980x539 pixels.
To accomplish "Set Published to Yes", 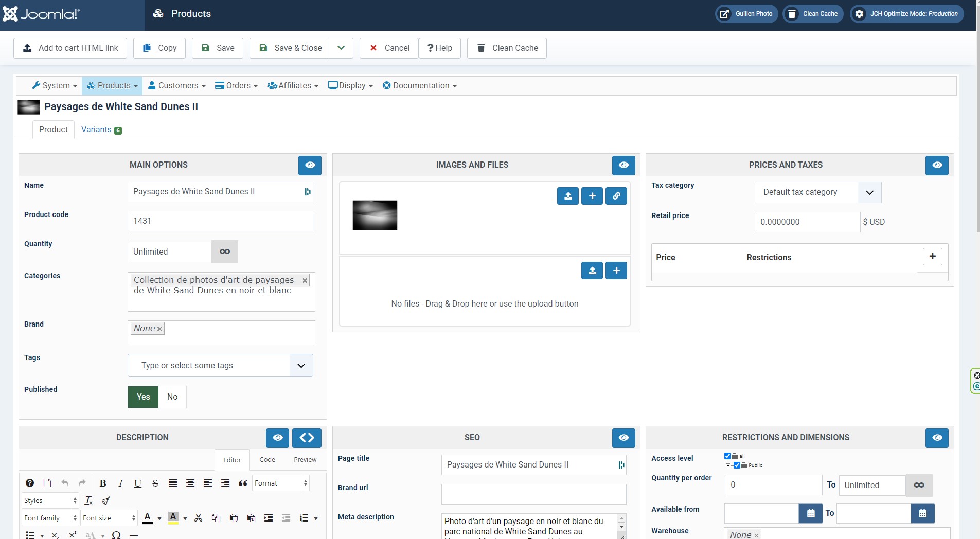I will pyautogui.click(x=144, y=397).
